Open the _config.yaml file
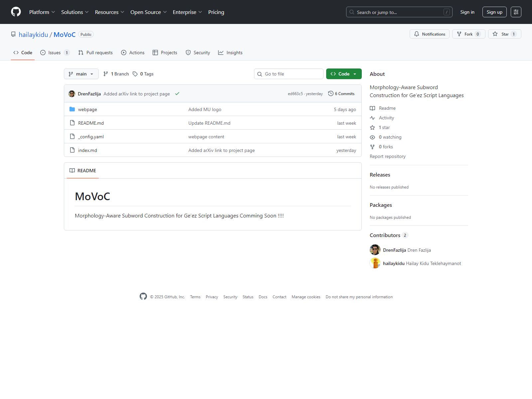The height and width of the screenshot is (399, 532). (91, 137)
